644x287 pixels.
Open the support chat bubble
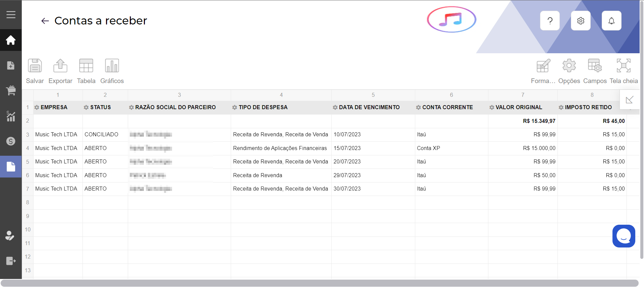(x=624, y=236)
